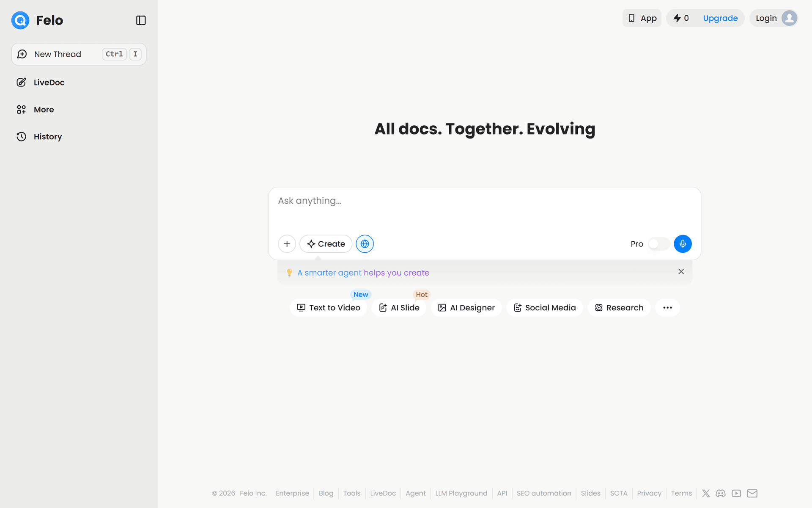Select the AI Designer tool
This screenshot has height=508, width=812.
coord(466,308)
